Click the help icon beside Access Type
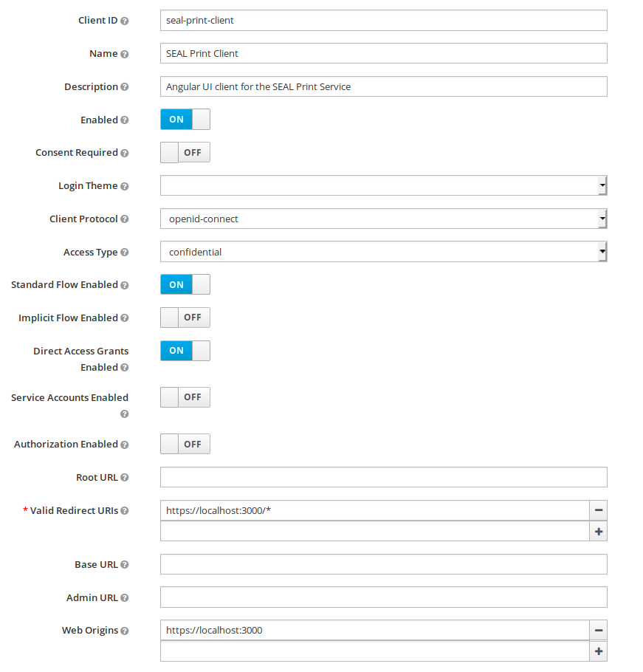The image size is (643, 672). (x=125, y=253)
